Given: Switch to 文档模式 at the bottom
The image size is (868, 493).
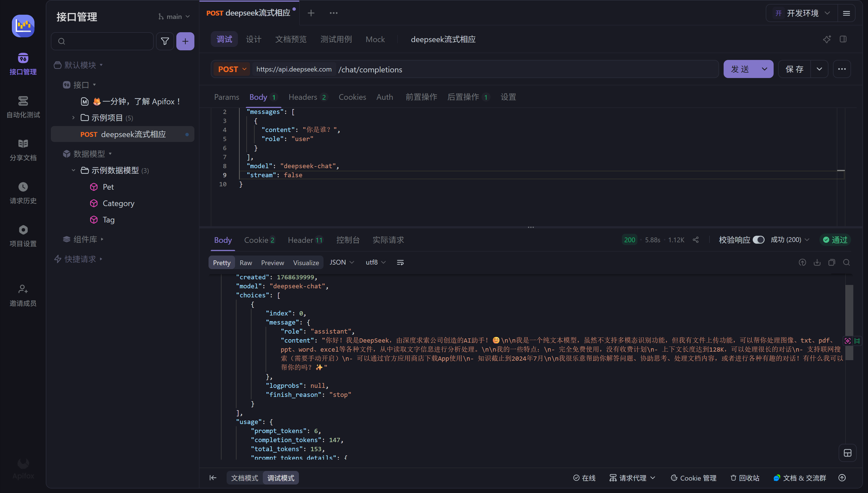Looking at the screenshot, I should click(x=244, y=478).
